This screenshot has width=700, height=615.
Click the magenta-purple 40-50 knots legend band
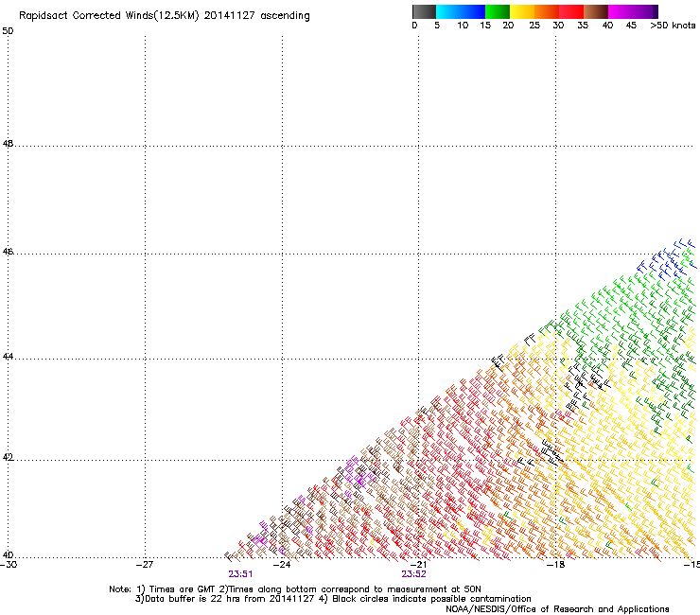point(633,11)
